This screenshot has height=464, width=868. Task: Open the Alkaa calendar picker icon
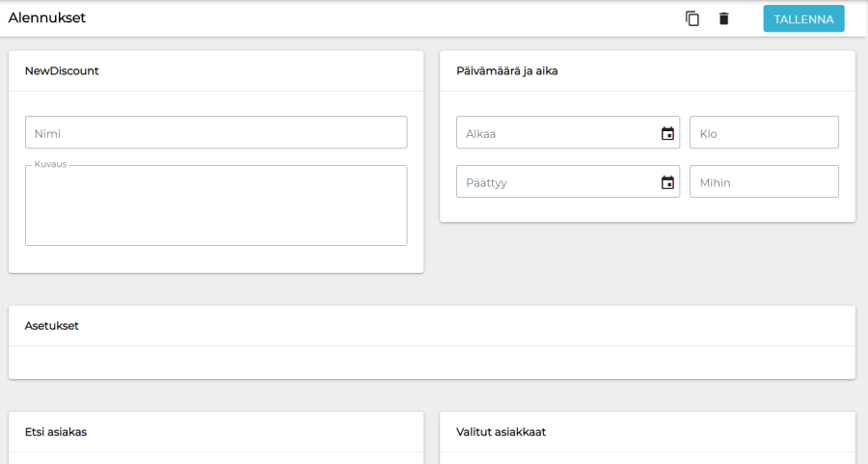[667, 133]
